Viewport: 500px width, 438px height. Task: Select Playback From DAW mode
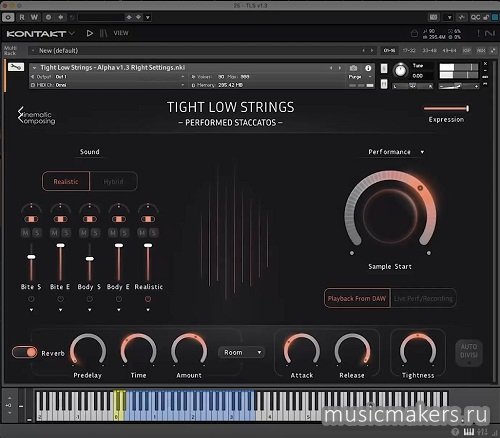[357, 298]
